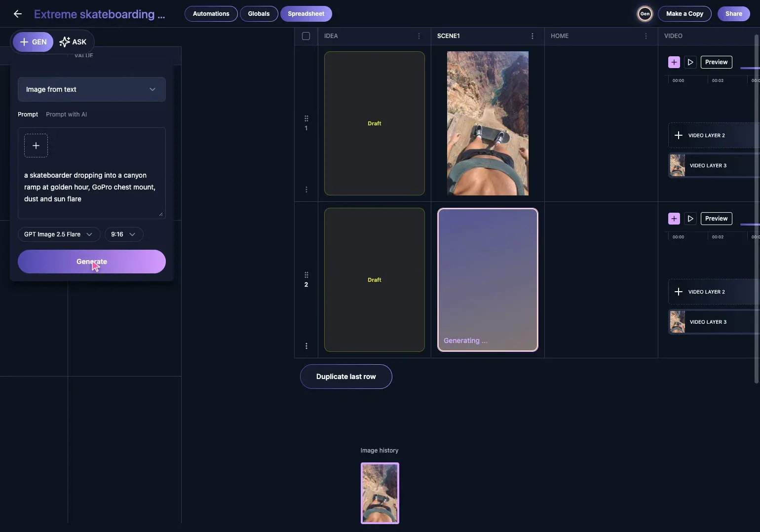Open row 1 SCENE1 canyon image
This screenshot has height=532, width=760.
(x=488, y=123)
